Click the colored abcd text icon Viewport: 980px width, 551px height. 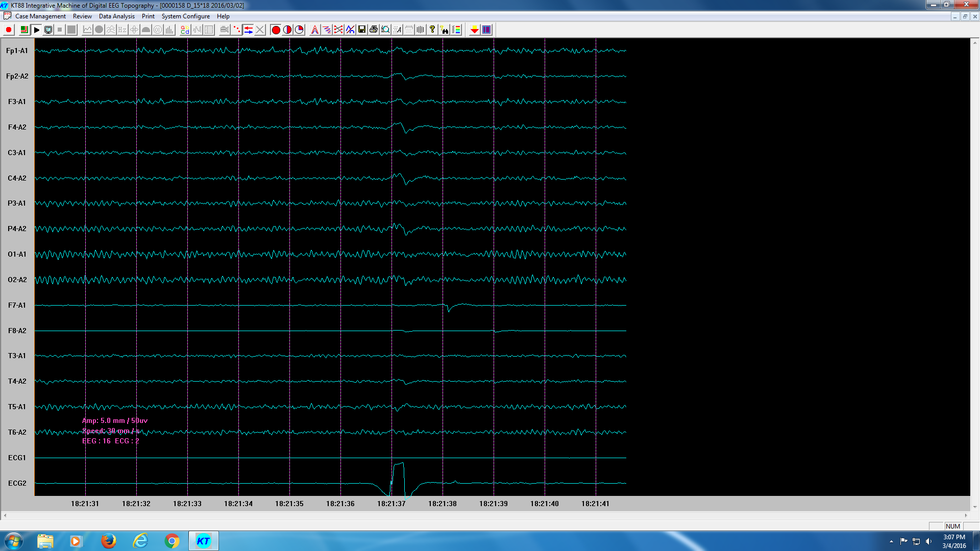pos(185,30)
